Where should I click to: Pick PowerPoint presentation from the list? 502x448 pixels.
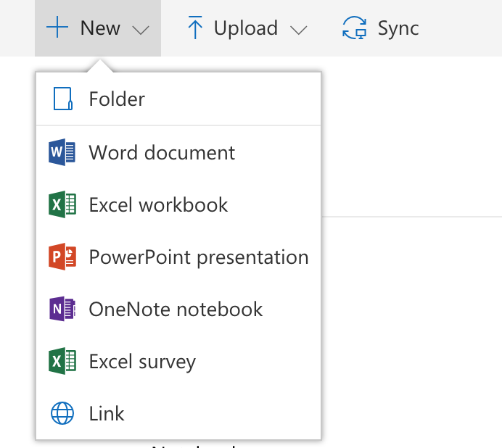click(198, 257)
